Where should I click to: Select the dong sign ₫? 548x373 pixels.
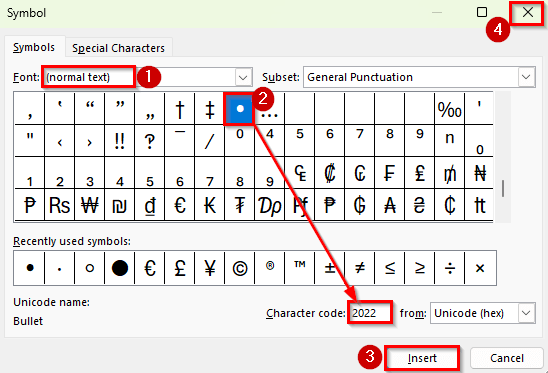point(150,205)
